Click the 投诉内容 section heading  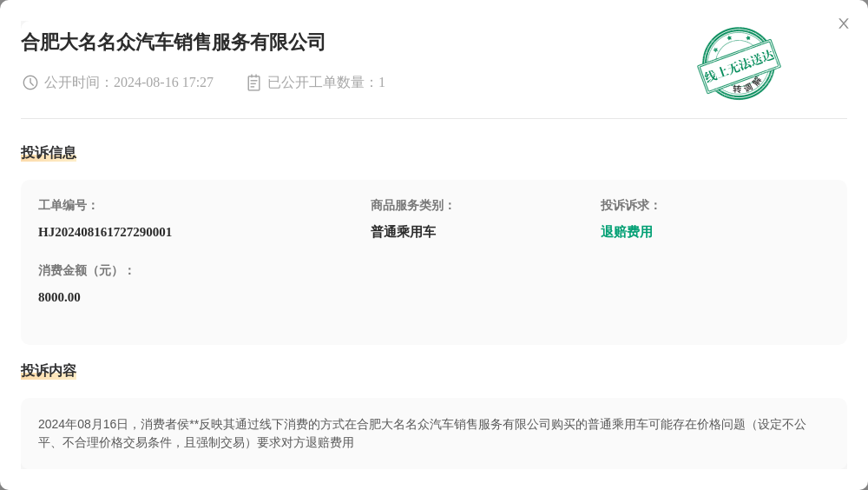[49, 370]
